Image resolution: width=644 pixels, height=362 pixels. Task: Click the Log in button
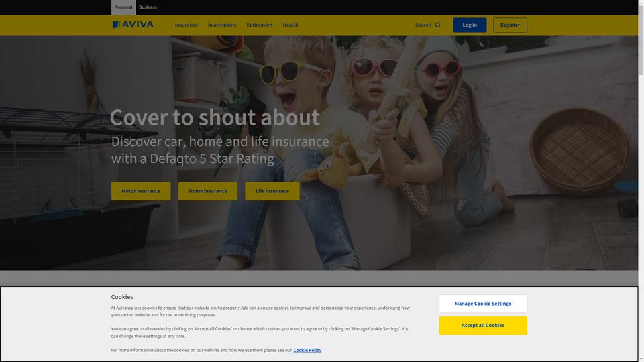click(x=470, y=25)
